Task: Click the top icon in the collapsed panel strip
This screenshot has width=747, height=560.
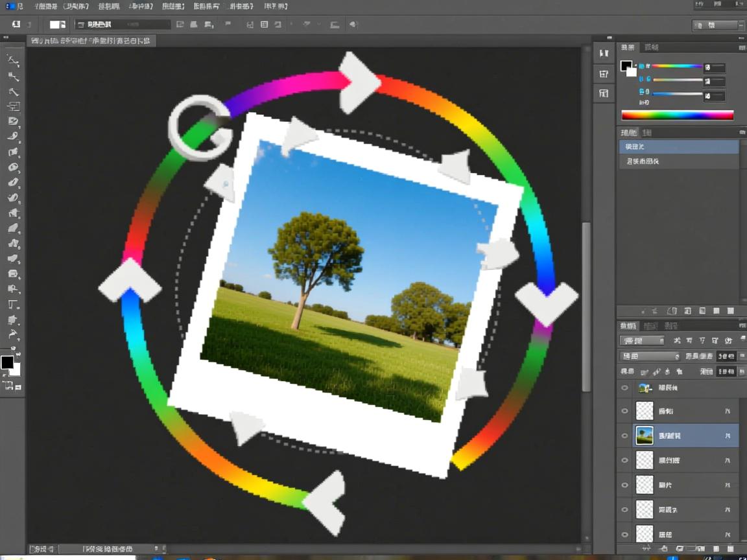Action: coord(604,53)
